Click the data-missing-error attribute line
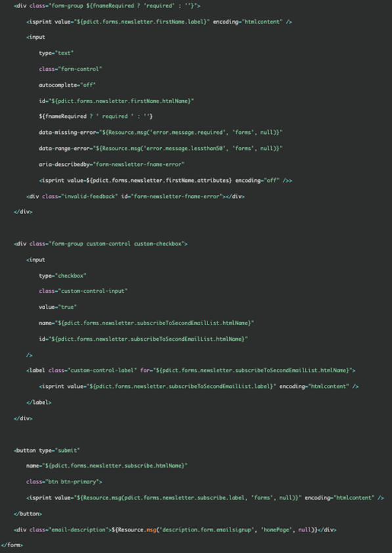Viewport: 392px width, 553px height. 161,133
